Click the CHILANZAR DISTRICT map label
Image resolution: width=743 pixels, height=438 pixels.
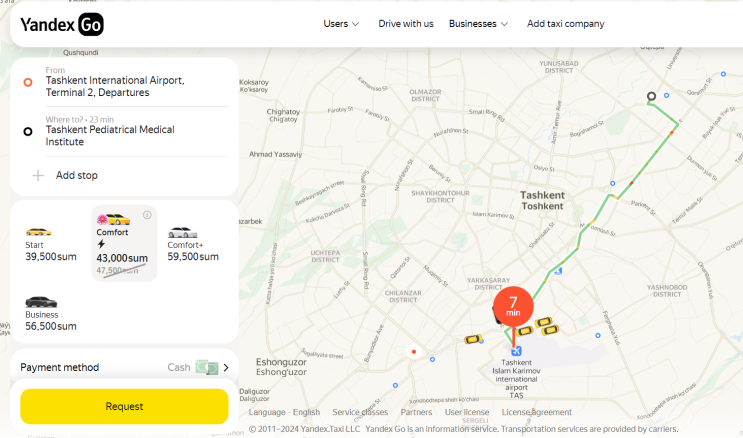403,296
